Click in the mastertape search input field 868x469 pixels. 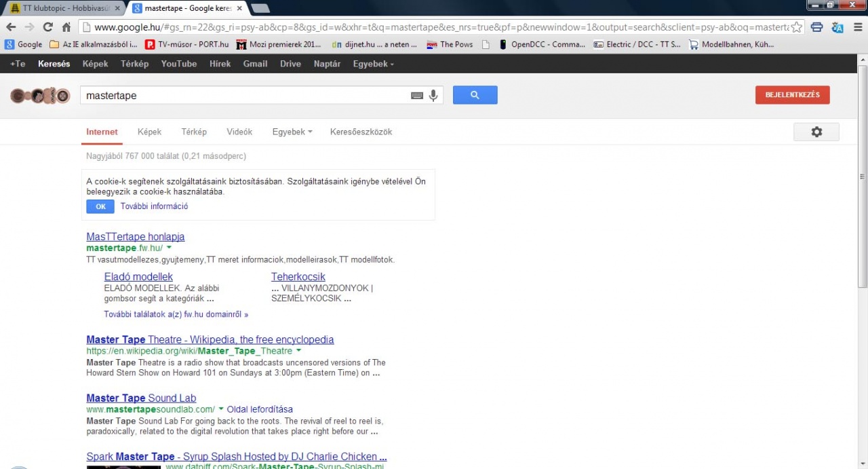244,96
